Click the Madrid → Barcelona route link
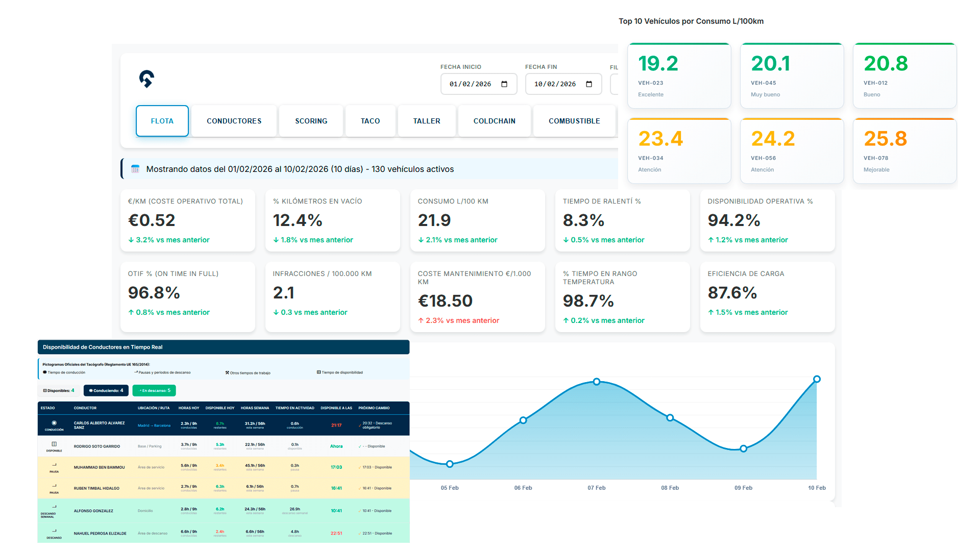 pos(154,425)
